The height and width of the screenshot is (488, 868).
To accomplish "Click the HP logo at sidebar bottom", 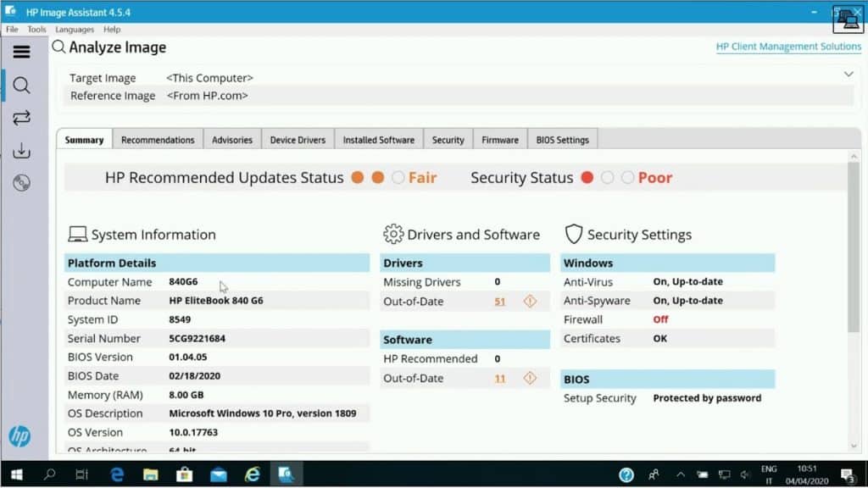I will 19,436.
